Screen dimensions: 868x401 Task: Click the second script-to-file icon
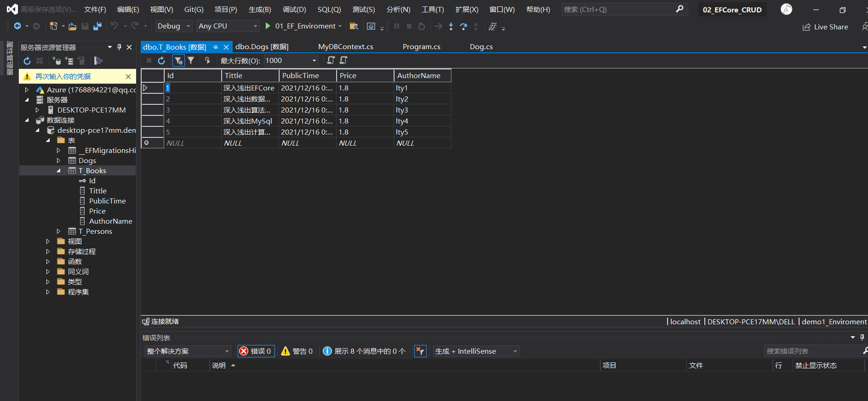click(x=343, y=60)
